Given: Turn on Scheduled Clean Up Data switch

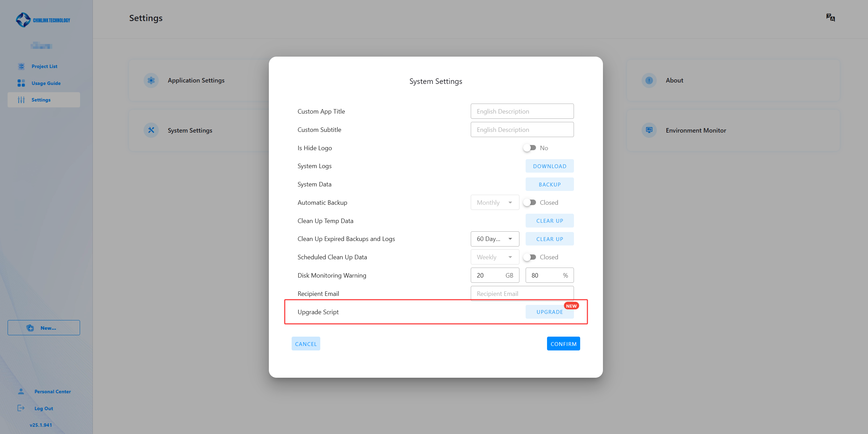Looking at the screenshot, I should pyautogui.click(x=529, y=257).
